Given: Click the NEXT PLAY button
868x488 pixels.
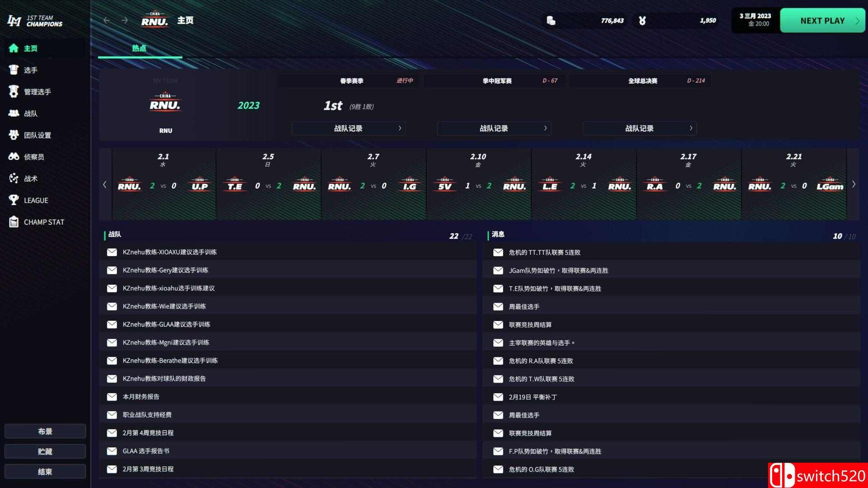Looking at the screenshot, I should click(822, 20).
